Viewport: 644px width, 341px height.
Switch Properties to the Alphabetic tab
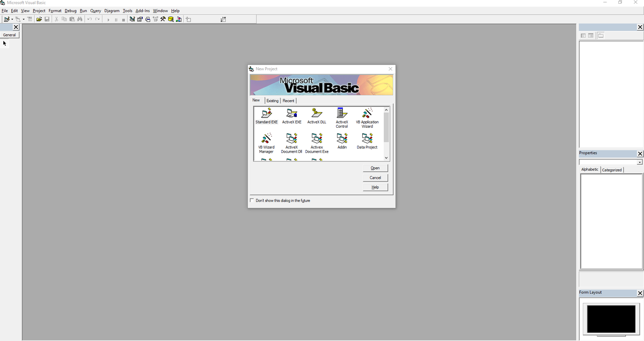tap(590, 169)
